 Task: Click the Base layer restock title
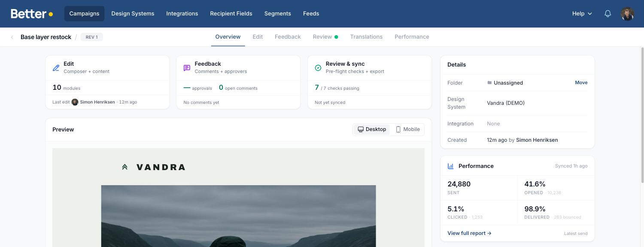pyautogui.click(x=46, y=37)
